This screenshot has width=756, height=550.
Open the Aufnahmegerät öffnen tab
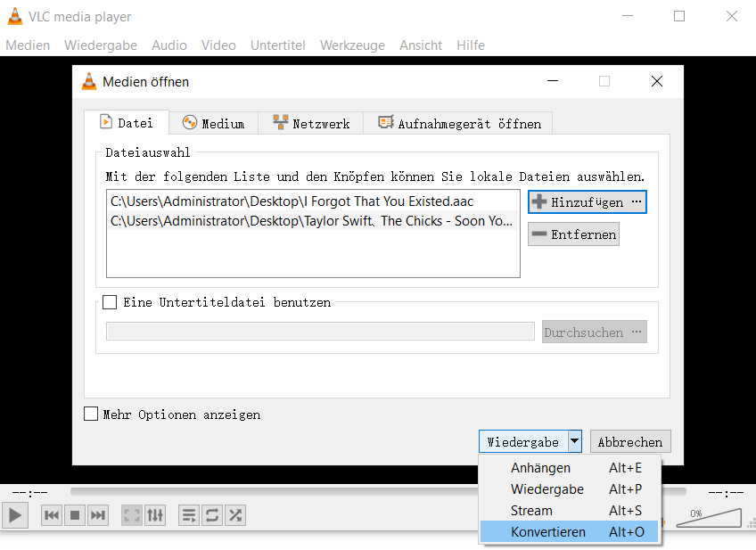click(x=458, y=123)
